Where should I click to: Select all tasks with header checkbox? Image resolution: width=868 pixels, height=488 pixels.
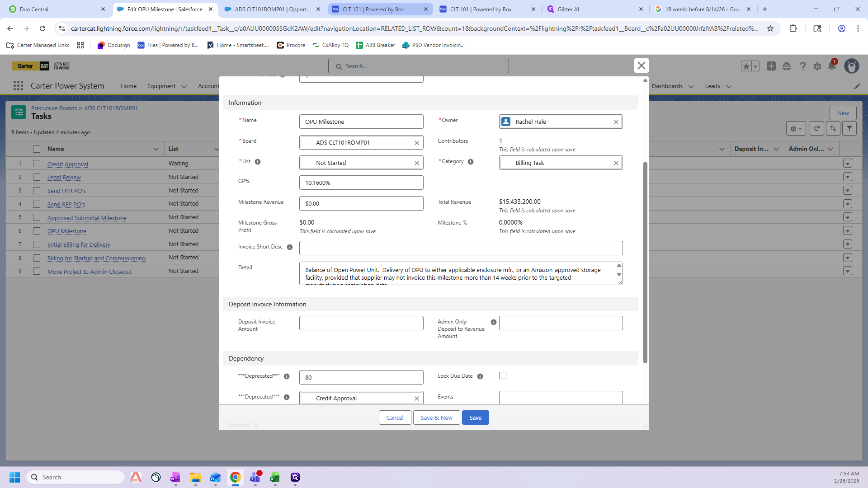point(37,149)
